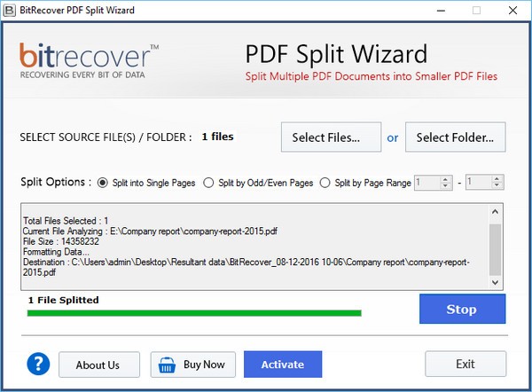Click the shopping basket icon on Buy Now
This screenshot has width=532, height=392.
tap(166, 365)
